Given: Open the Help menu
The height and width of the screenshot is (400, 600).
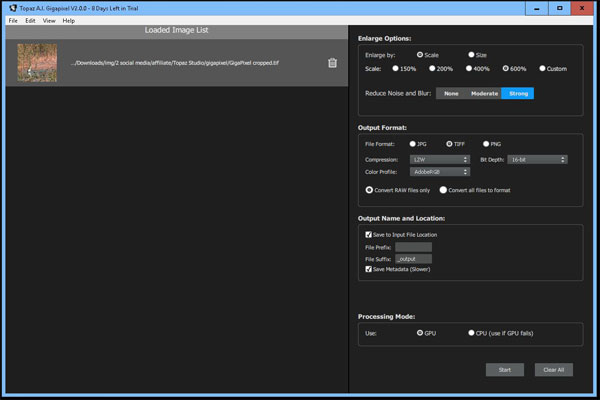Looking at the screenshot, I should click(x=68, y=20).
